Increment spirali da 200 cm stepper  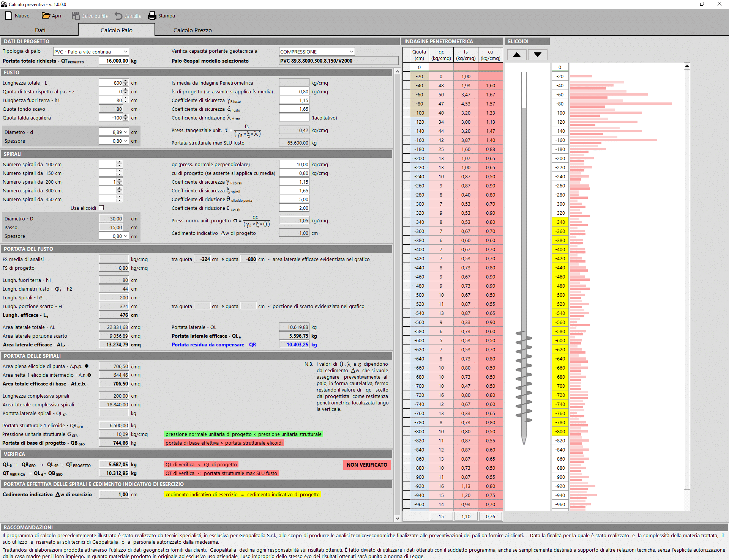pyautogui.click(x=120, y=180)
